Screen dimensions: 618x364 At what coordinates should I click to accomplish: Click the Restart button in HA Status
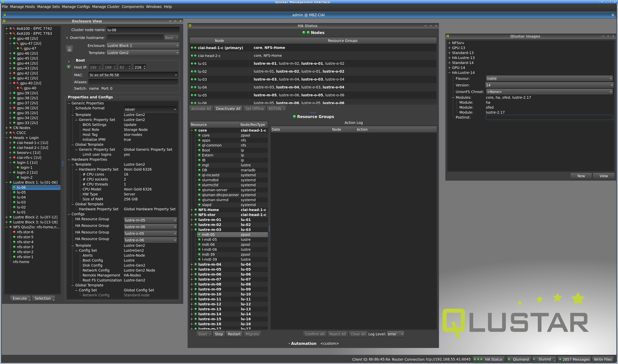pos(234,334)
